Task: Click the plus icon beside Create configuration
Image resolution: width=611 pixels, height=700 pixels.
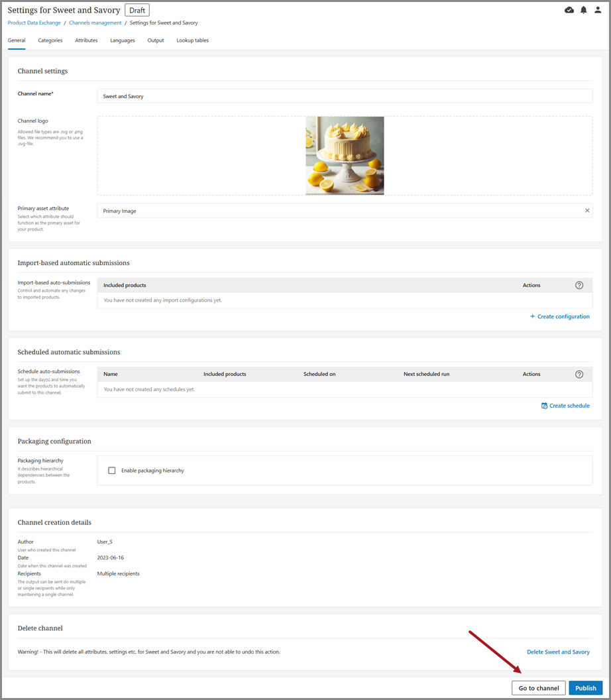Action: tap(532, 317)
